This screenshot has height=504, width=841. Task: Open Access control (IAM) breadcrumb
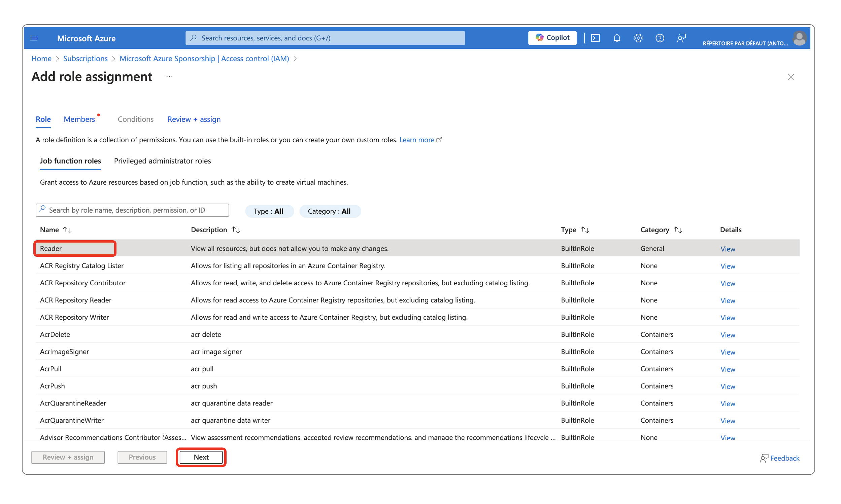tap(204, 59)
